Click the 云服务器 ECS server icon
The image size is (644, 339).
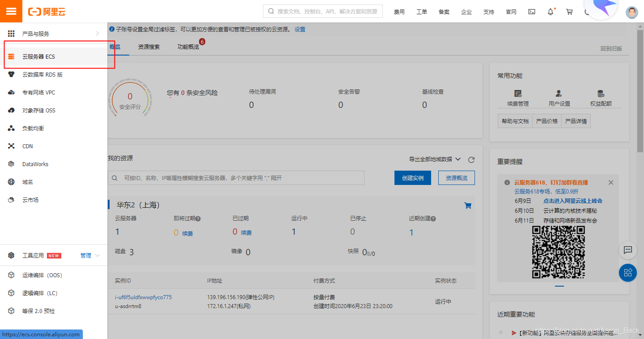click(x=11, y=57)
